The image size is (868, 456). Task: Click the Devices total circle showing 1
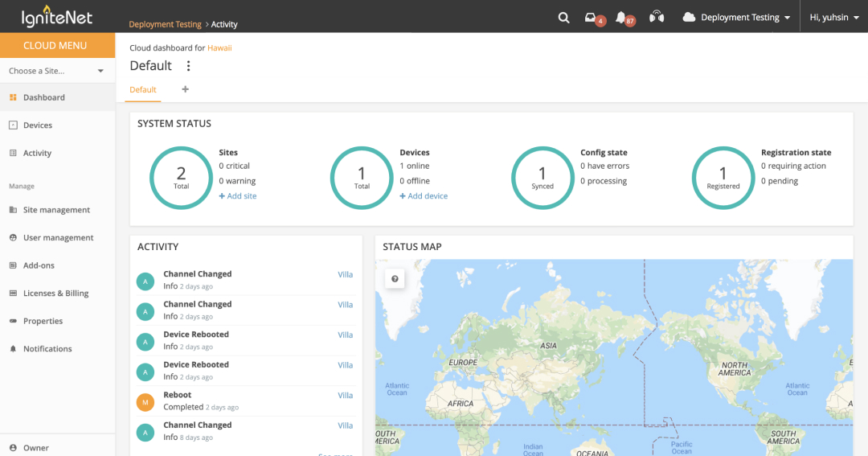tap(362, 178)
